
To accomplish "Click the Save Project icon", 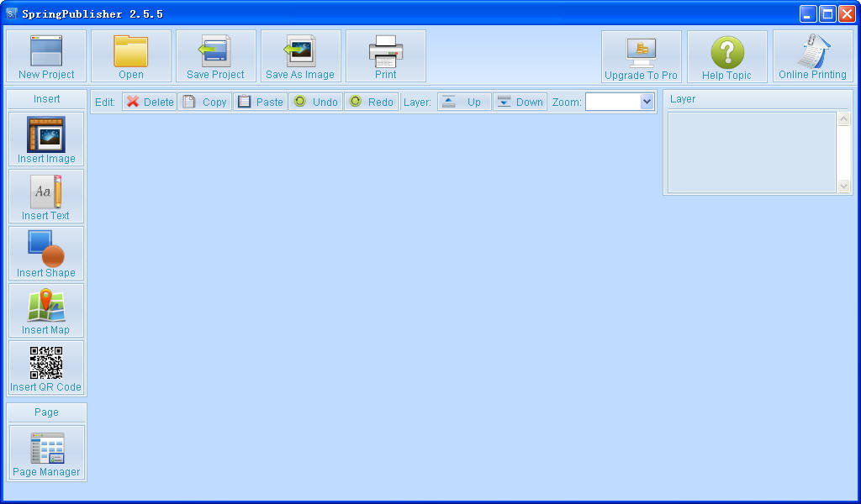I will [216, 56].
